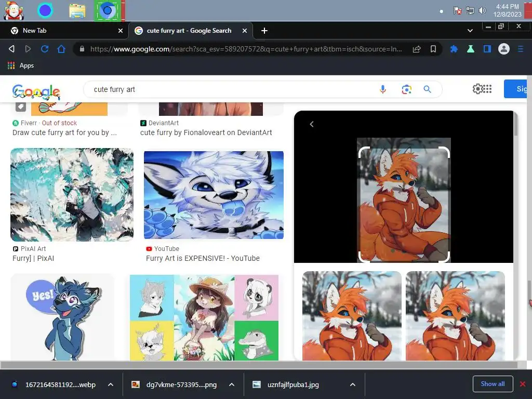Go back in the Lens preview panel
532x399 pixels.
312,124
